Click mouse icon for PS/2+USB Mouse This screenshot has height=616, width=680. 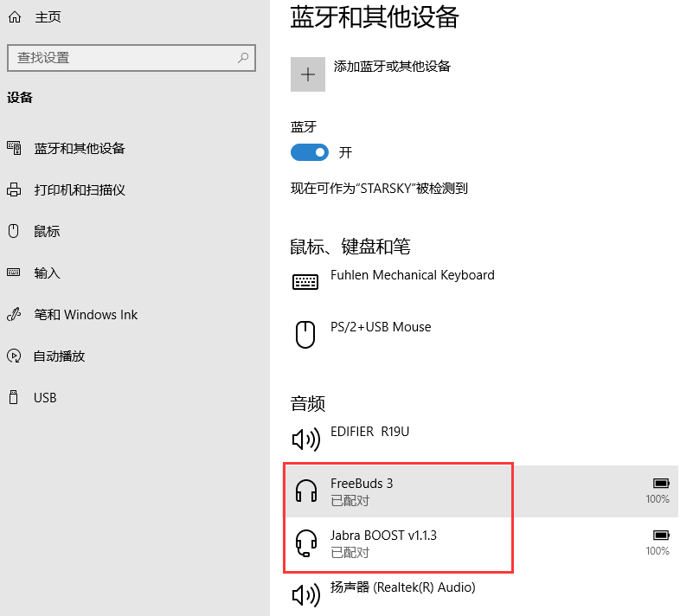click(305, 335)
